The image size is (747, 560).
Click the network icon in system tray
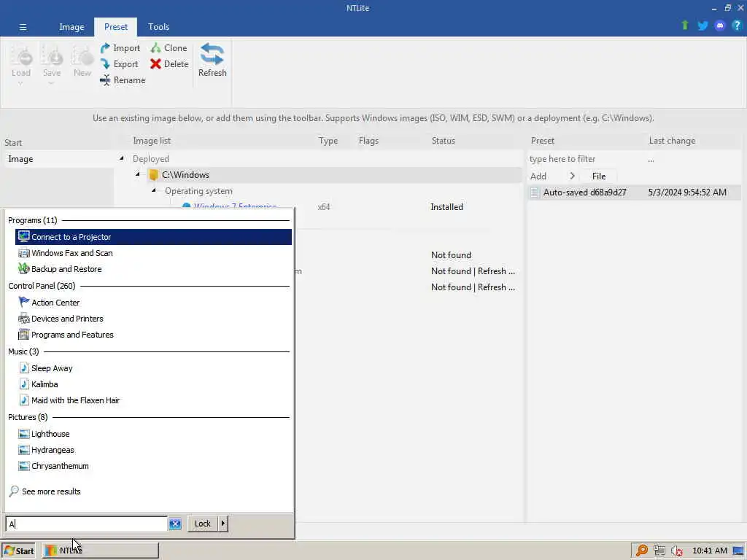pos(659,551)
